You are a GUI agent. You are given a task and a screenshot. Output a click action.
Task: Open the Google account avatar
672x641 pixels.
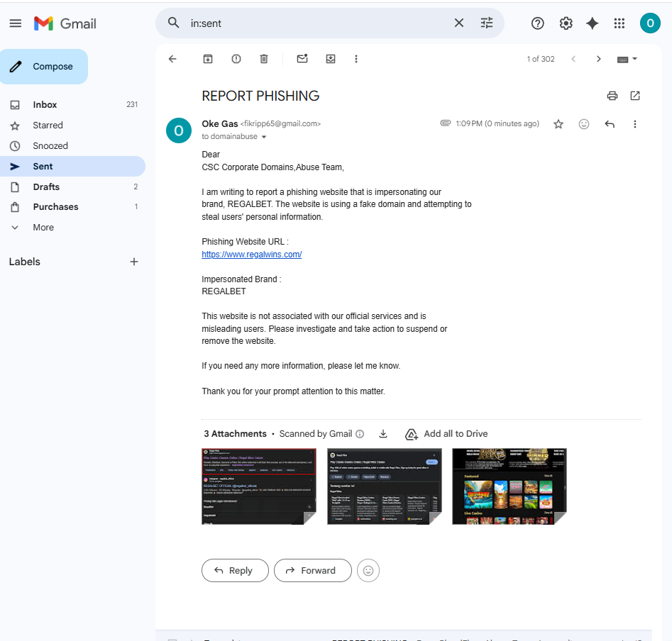pos(650,23)
